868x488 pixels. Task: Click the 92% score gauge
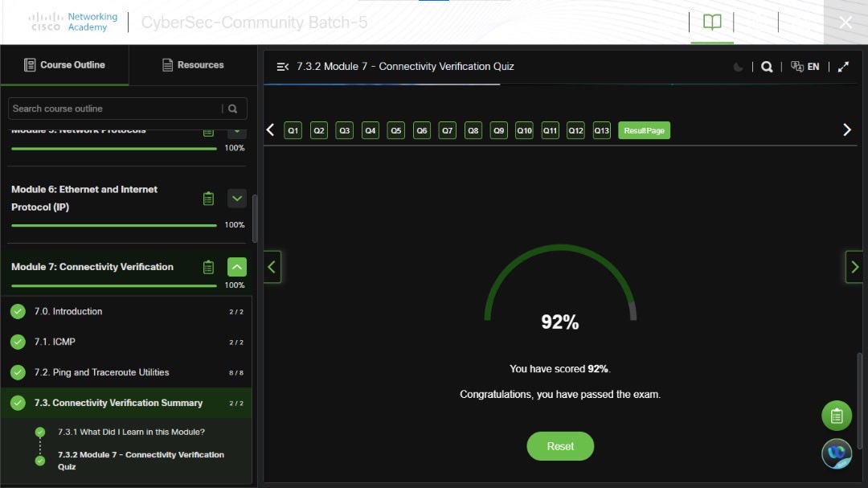[x=560, y=288]
